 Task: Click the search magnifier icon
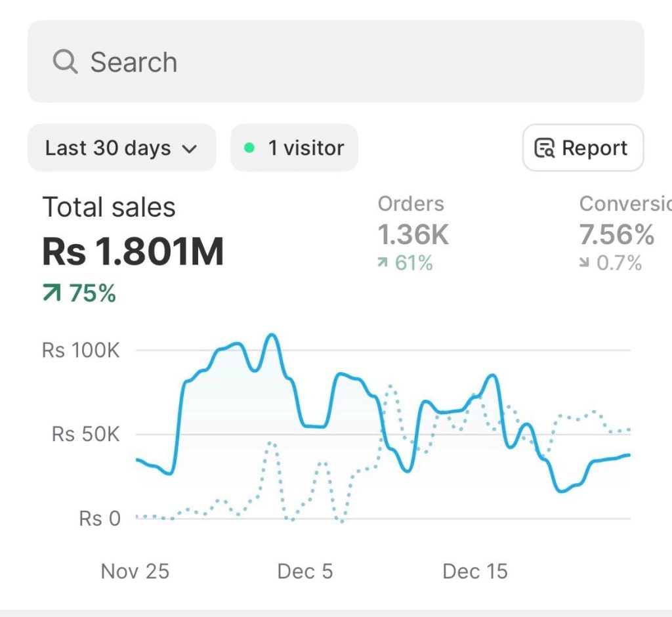[65, 62]
